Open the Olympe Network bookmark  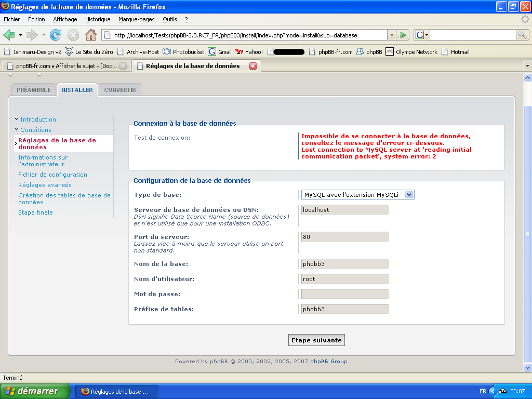tap(411, 52)
